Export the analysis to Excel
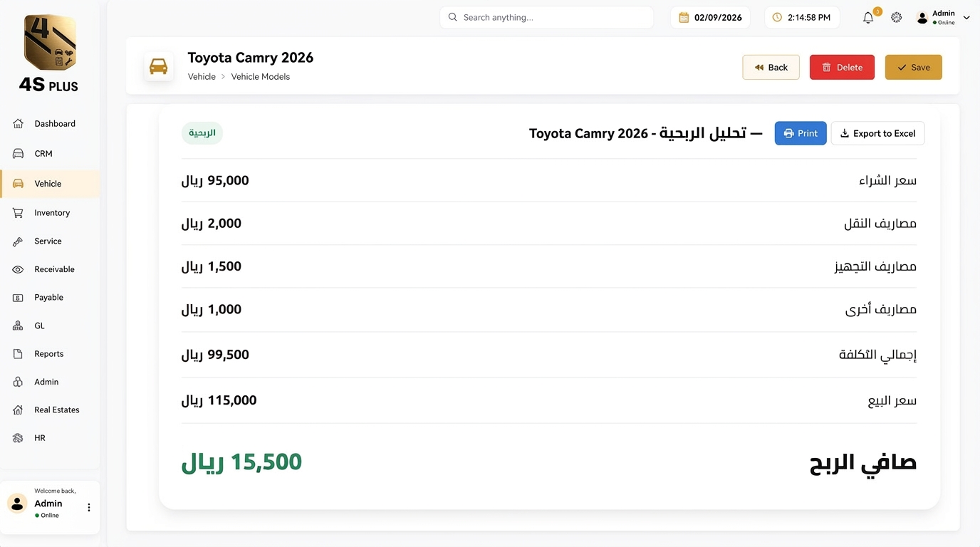Screen dimensions: 980x547 click(877, 133)
